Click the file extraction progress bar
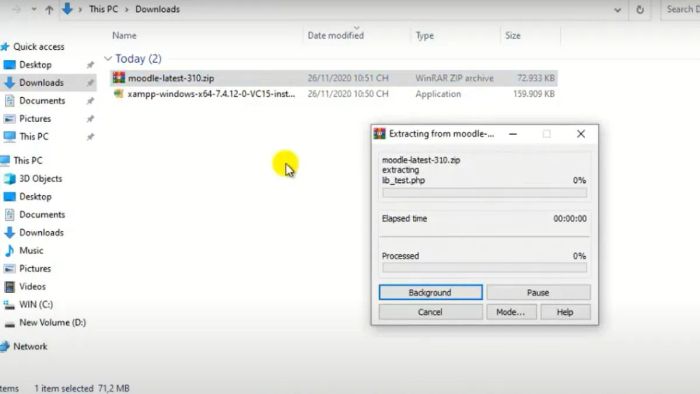The height and width of the screenshot is (394, 700). [484, 193]
